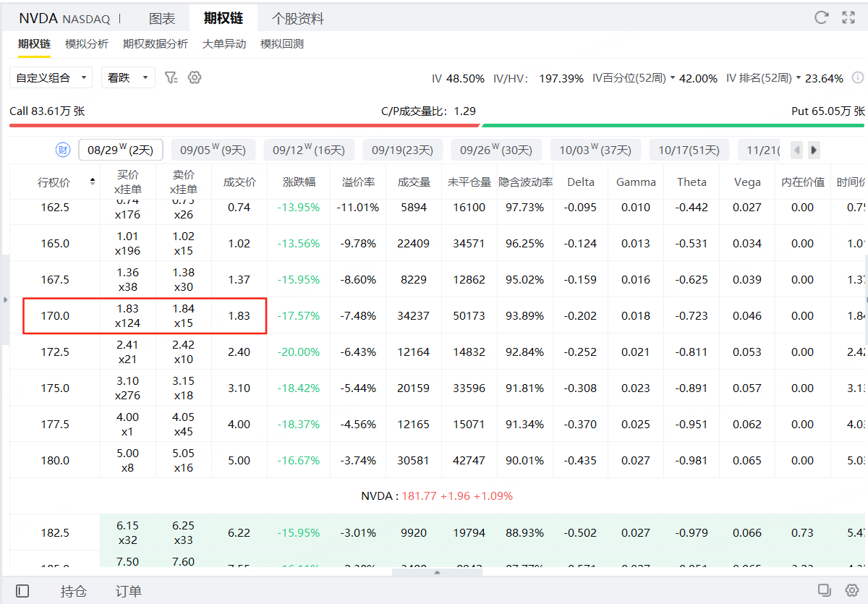The width and height of the screenshot is (868, 604).
Task: Click the 溢价率 column header
Action: coord(358,182)
